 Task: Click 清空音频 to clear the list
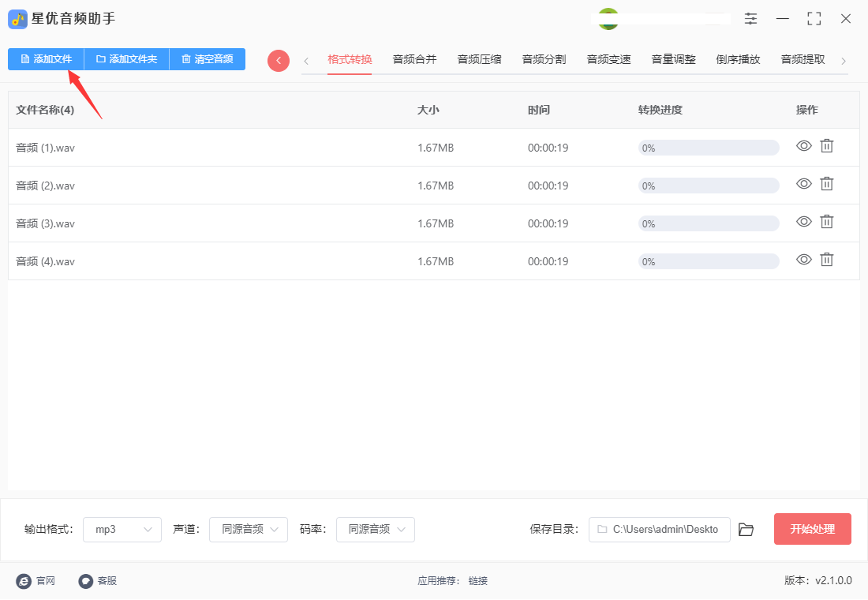(207, 58)
